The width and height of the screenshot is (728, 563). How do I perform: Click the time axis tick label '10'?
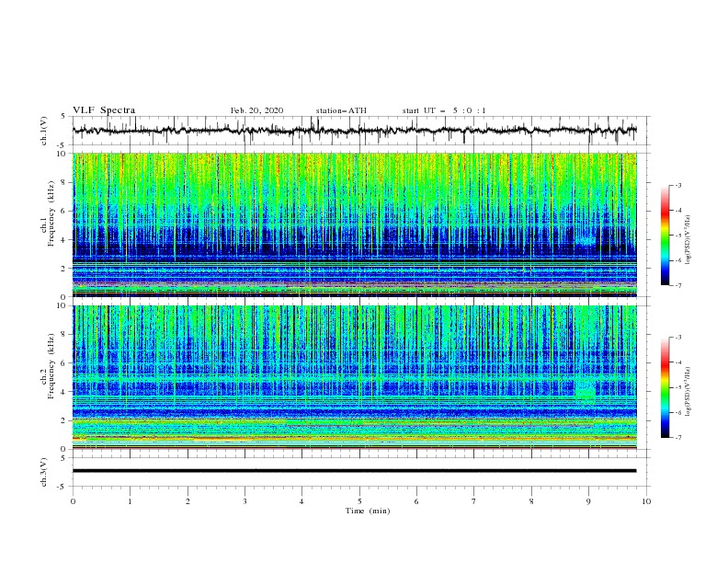[x=646, y=501]
